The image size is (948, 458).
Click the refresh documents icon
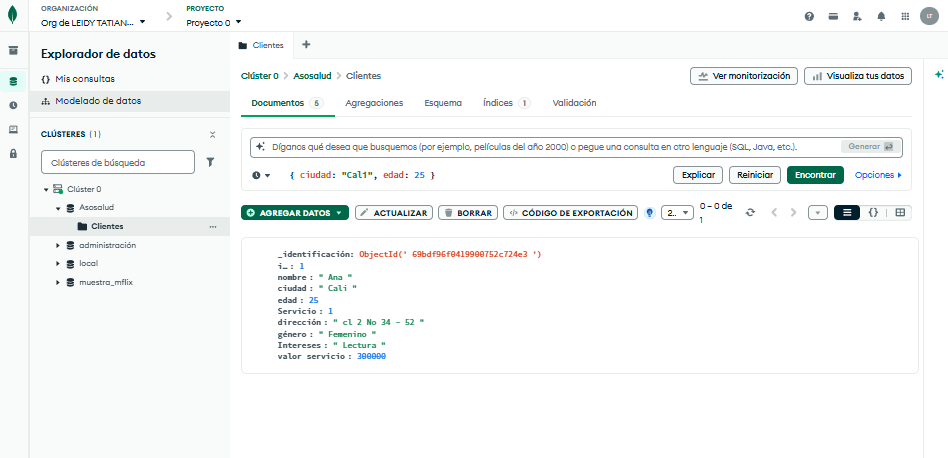coord(750,213)
